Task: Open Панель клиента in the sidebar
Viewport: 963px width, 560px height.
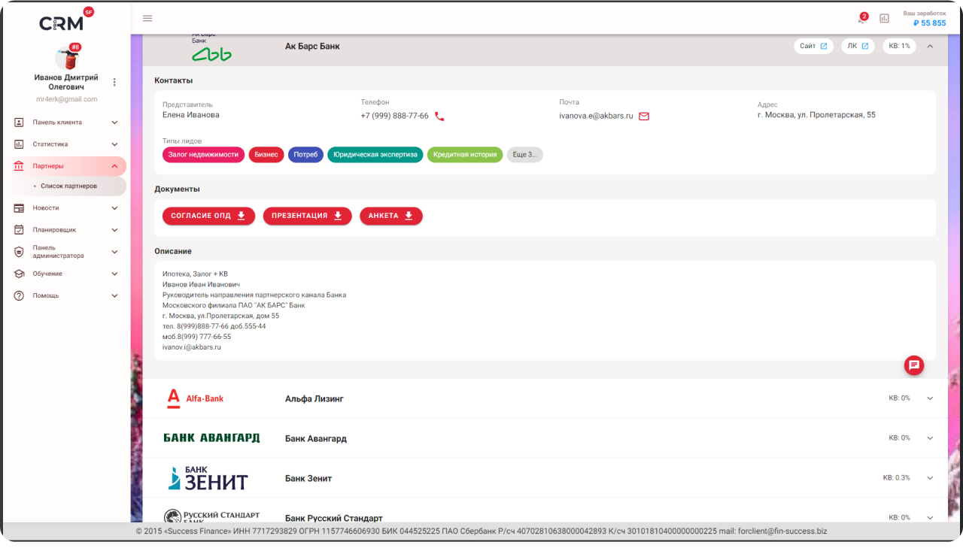Action: coord(66,123)
